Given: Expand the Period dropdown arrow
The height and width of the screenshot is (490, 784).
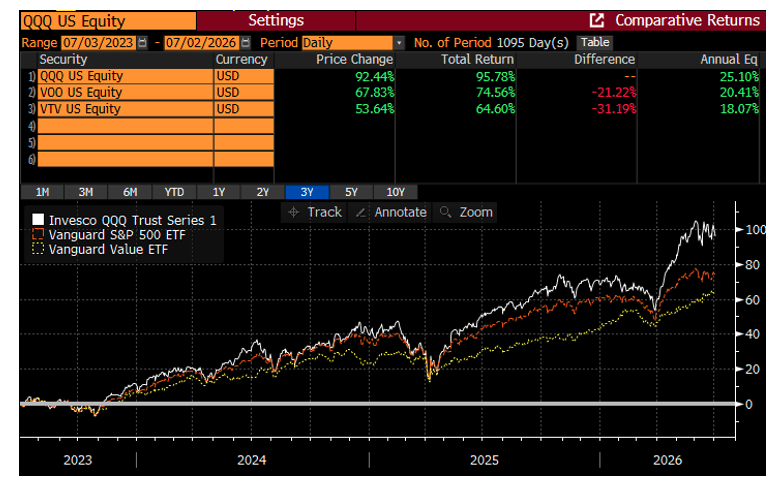Looking at the screenshot, I should coord(399,43).
